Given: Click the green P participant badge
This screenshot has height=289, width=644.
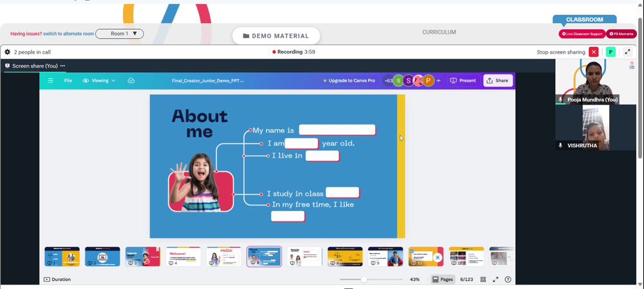Looking at the screenshot, I should point(611,52).
